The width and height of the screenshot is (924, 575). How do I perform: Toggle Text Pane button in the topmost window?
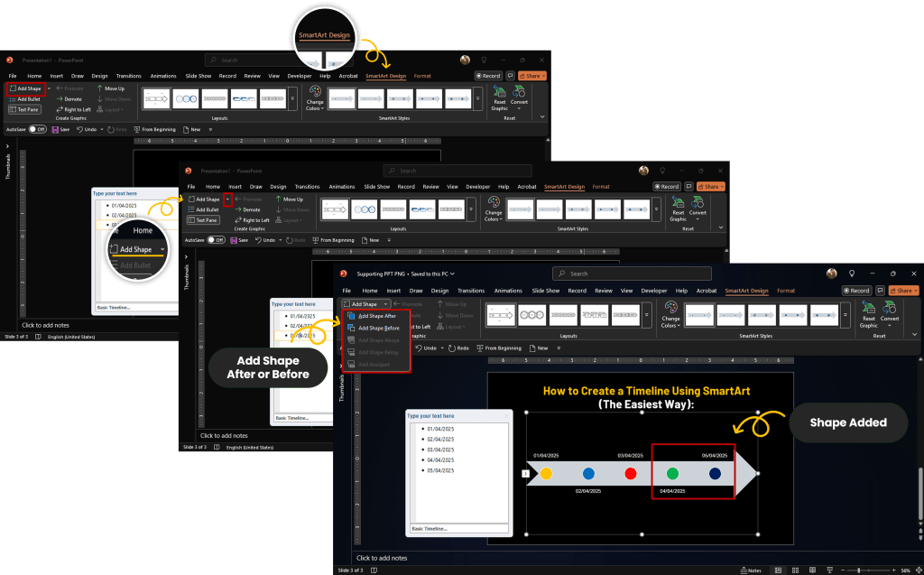(24, 109)
